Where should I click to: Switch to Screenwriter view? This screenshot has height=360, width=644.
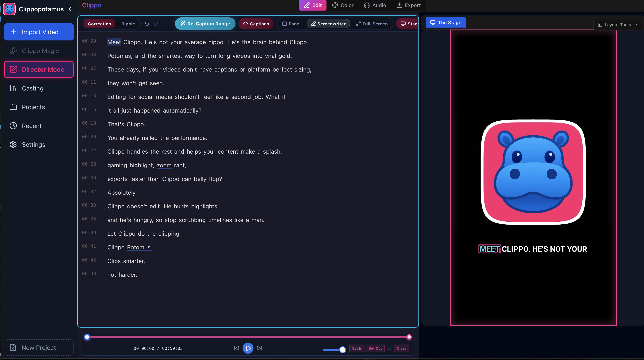(328, 24)
